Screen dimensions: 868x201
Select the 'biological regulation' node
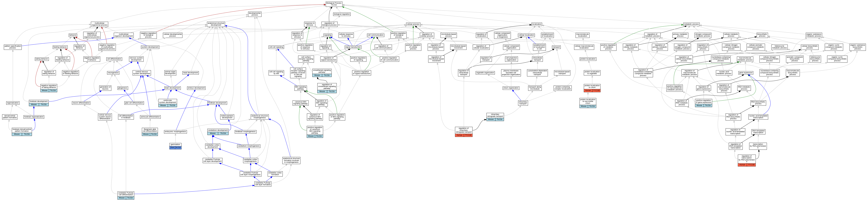point(342,14)
